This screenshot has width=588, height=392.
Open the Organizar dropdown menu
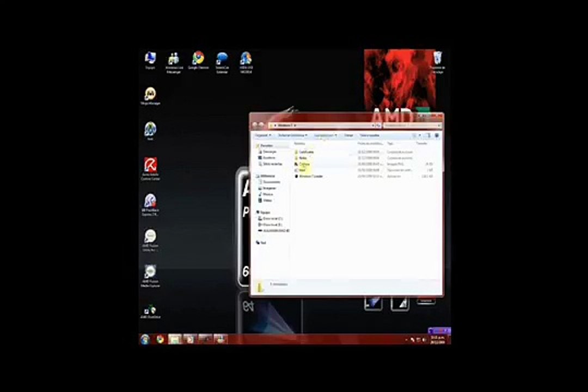click(263, 136)
